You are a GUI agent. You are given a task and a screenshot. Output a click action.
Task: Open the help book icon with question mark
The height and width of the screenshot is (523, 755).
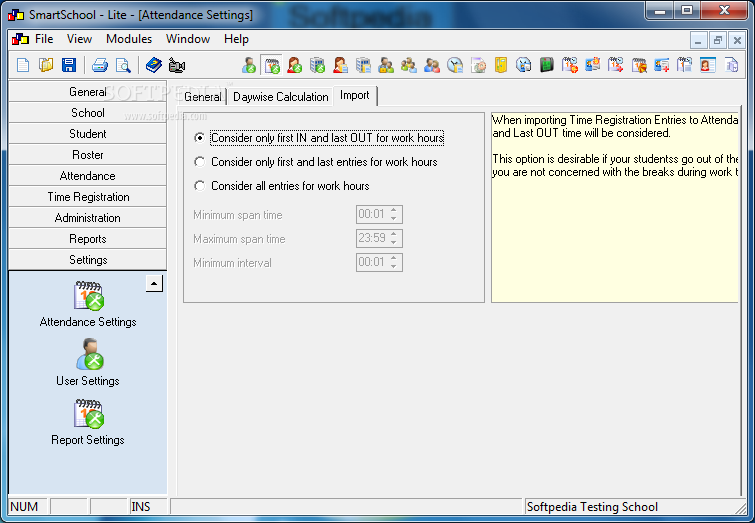pos(154,65)
